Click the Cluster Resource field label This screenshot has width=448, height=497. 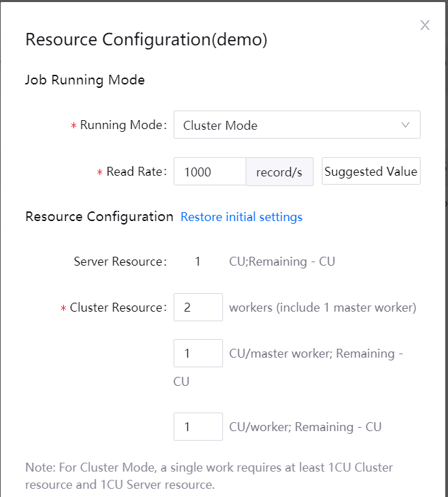[117, 308]
